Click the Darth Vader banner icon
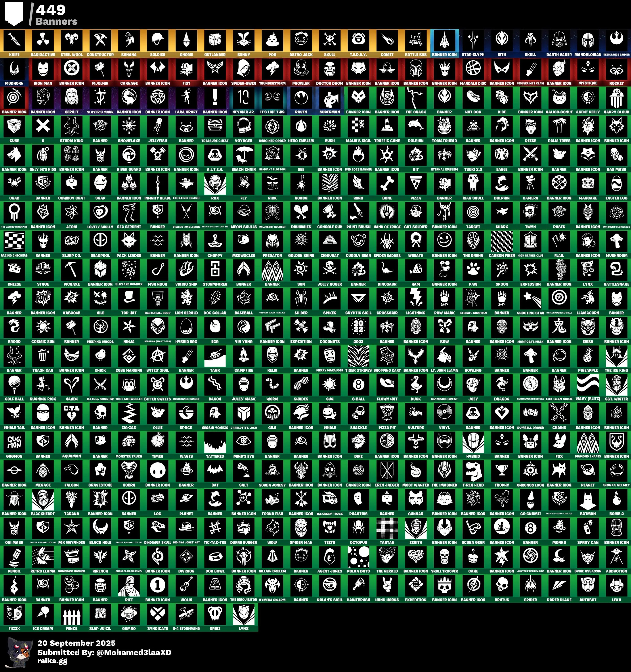The height and width of the screenshot is (672, 631). point(559,41)
